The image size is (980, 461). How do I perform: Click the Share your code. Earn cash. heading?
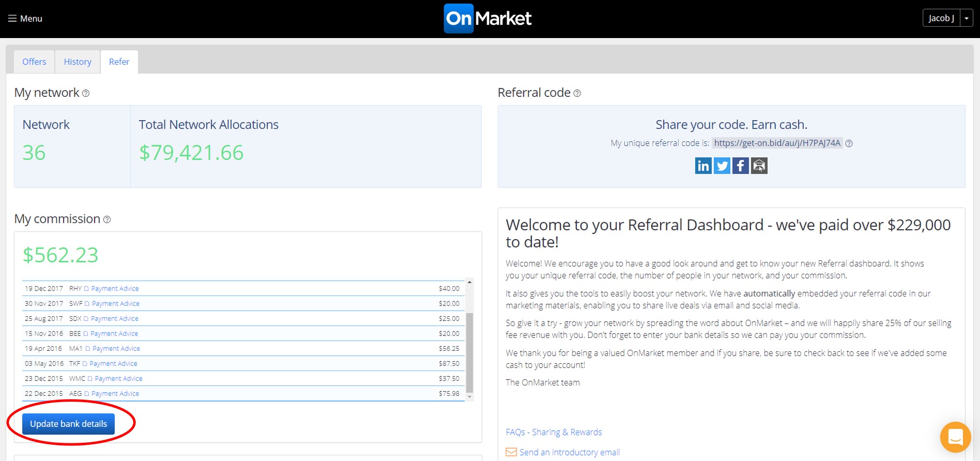pos(731,125)
